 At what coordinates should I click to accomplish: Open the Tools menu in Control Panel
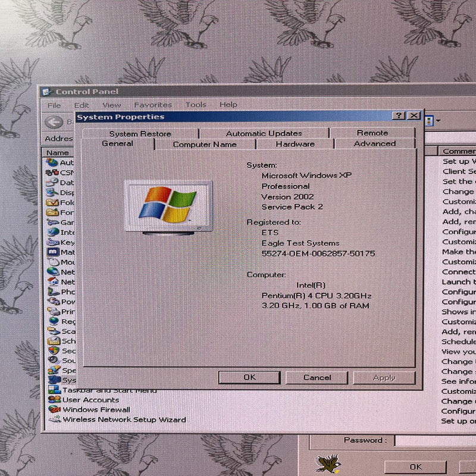pyautogui.click(x=196, y=105)
